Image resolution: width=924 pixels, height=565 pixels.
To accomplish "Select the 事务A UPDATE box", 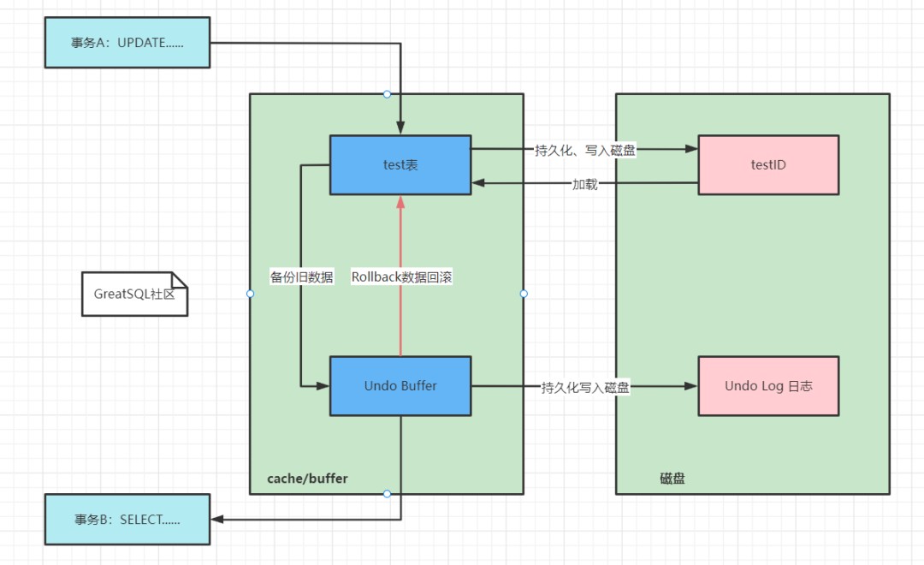I will click(x=127, y=42).
